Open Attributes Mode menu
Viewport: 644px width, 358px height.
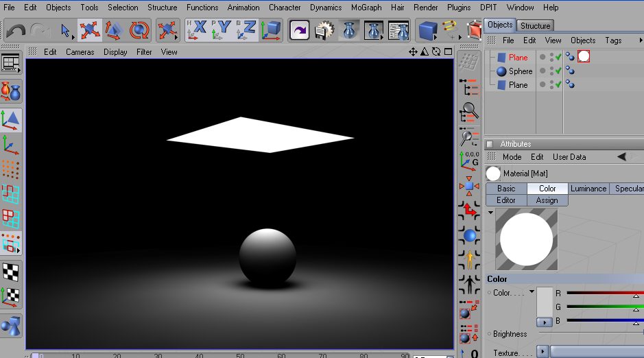512,157
